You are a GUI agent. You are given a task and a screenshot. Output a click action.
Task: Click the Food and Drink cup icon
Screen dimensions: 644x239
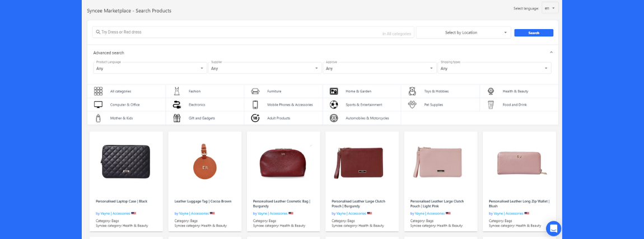(x=491, y=105)
